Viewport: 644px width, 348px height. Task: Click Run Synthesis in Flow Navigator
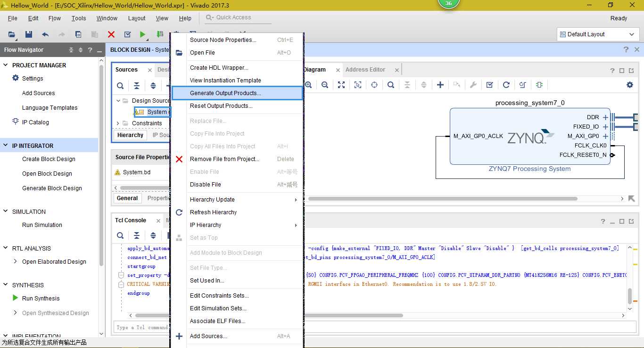tap(41, 298)
